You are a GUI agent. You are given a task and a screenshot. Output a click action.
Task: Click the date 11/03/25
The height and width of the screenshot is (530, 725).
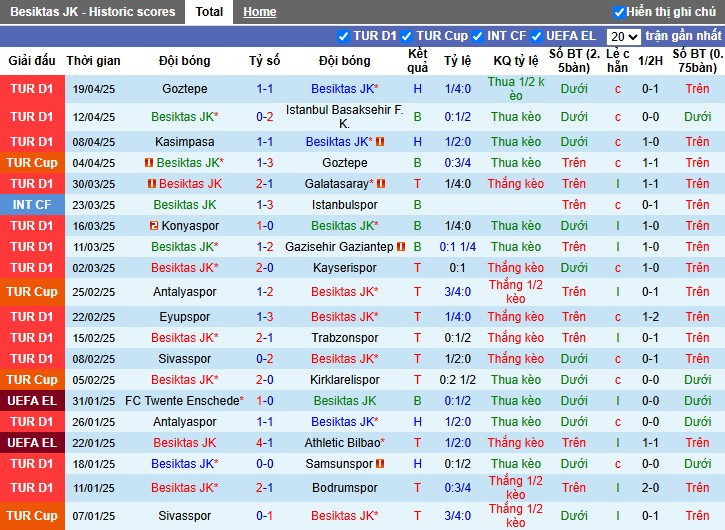[93, 247]
